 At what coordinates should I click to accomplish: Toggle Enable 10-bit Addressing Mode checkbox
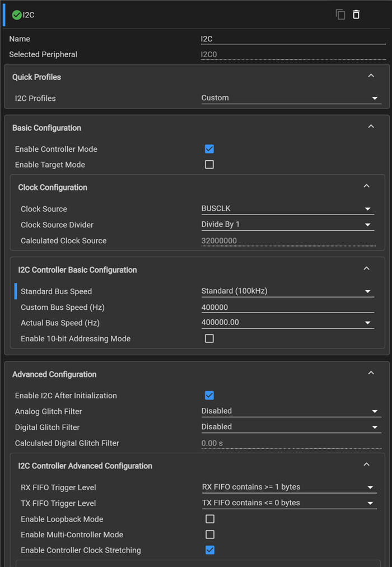pyautogui.click(x=209, y=338)
